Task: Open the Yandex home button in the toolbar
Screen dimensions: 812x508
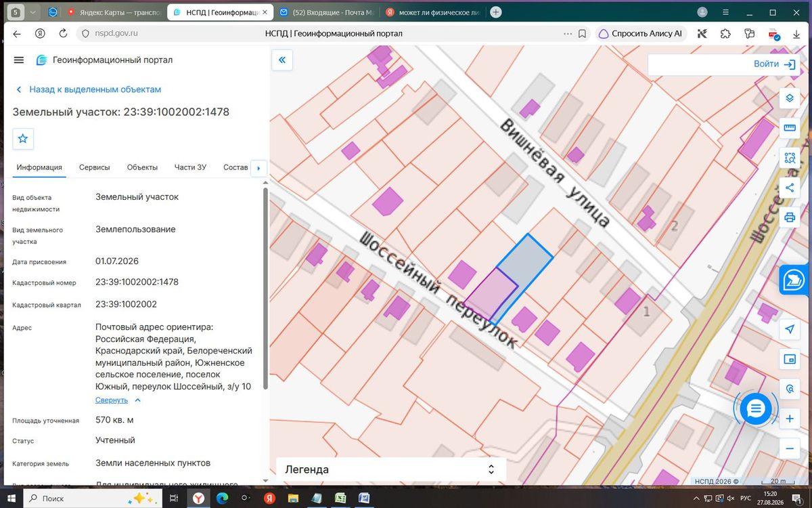Action: tap(40, 33)
